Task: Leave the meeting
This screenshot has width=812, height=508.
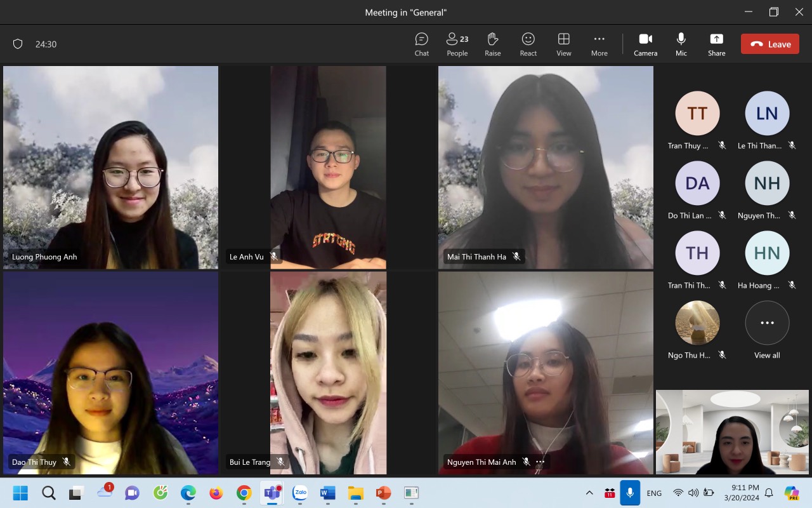Action: click(769, 44)
